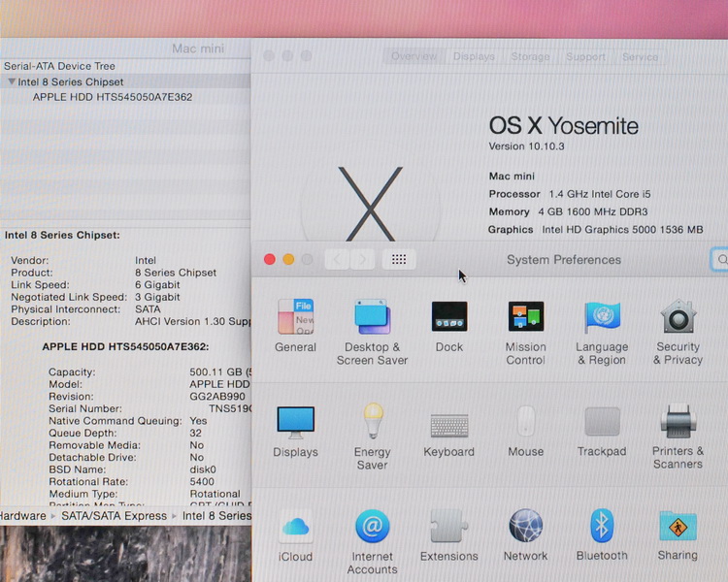Open the Keyboard preferences pane
This screenshot has width=728, height=582.
(449, 435)
